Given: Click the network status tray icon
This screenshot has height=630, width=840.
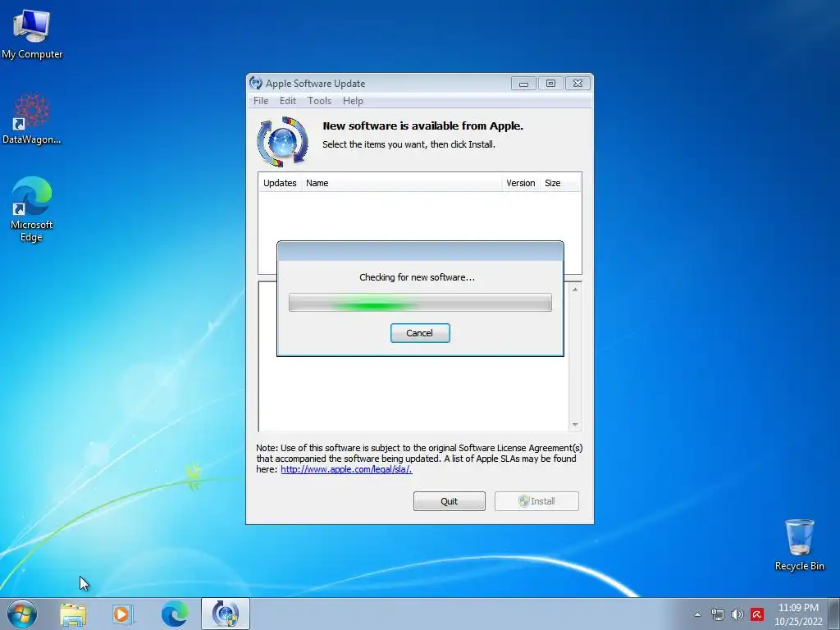Looking at the screenshot, I should [717, 614].
